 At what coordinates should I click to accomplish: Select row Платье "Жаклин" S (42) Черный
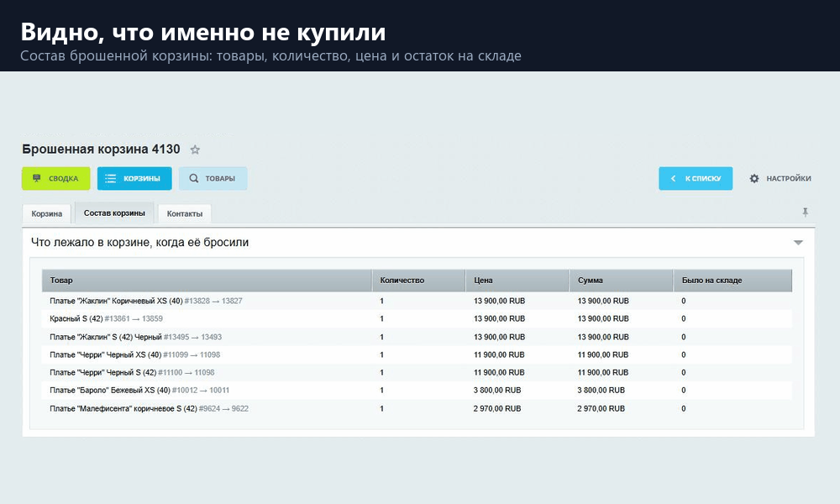tap(417, 337)
